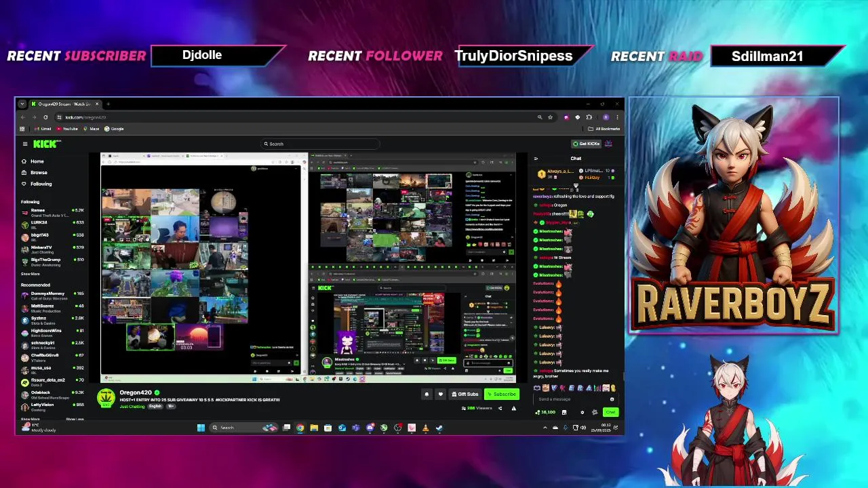Open site information icon in address bar
This screenshot has height=488, width=868.
[59, 117]
